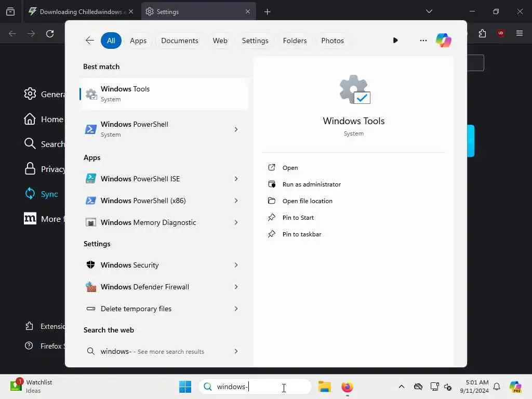Expand the windows- web search chevron
The width and height of the screenshot is (532, 399).
(236, 351)
